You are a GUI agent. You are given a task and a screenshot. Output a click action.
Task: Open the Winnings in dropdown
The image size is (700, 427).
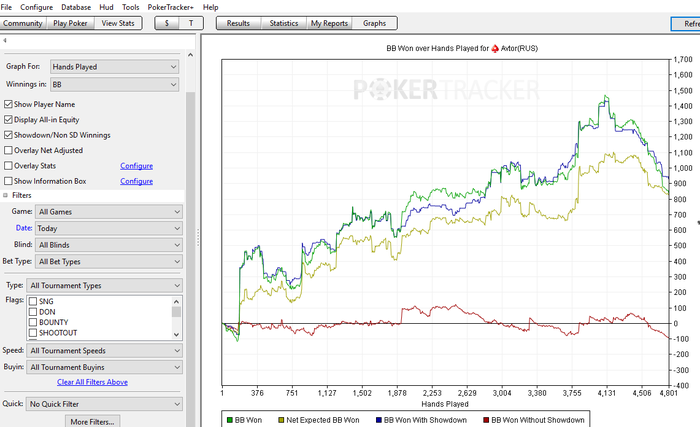114,84
